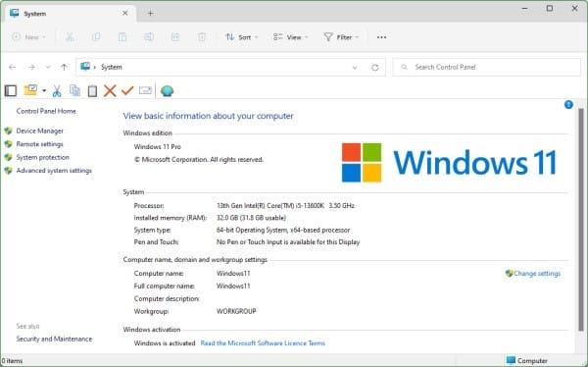This screenshot has width=588, height=367.
Task: Minimize the System window
Action: point(524,8)
